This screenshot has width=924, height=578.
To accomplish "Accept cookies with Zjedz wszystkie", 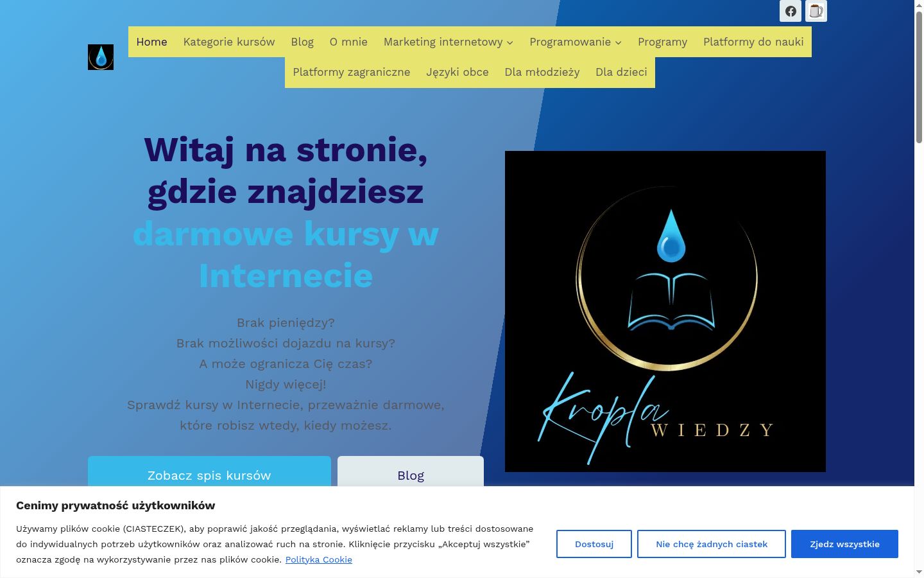I will tap(844, 544).
